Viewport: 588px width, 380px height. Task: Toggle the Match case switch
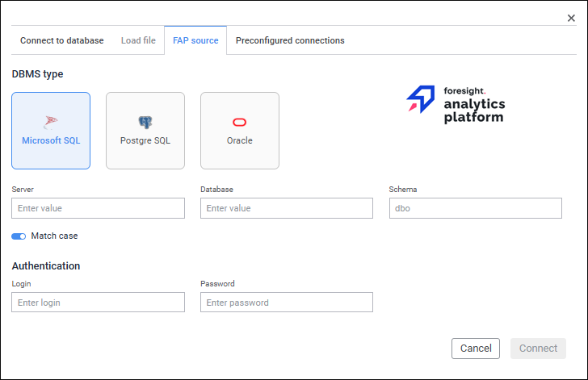19,236
